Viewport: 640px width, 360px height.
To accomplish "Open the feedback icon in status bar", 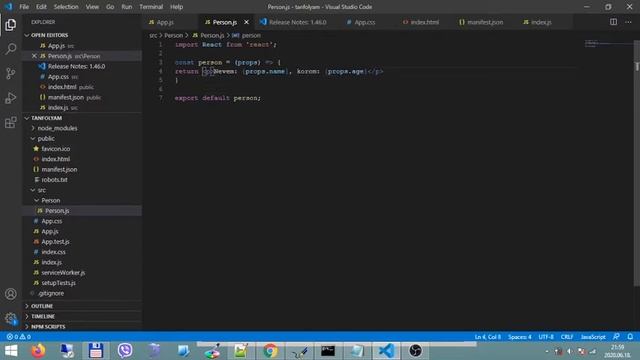I will (x=616, y=337).
